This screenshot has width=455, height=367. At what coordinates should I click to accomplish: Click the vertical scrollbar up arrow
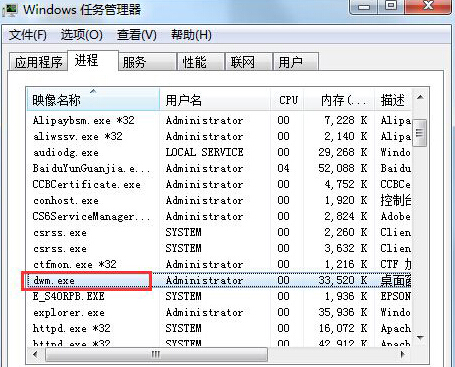pos(420,97)
